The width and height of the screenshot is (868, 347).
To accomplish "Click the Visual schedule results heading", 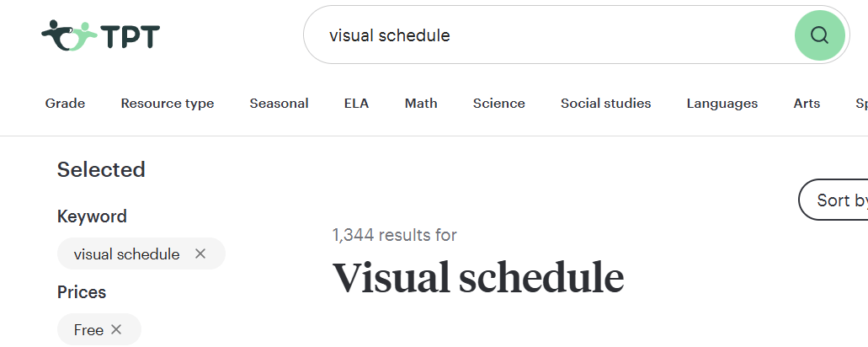I will [478, 278].
